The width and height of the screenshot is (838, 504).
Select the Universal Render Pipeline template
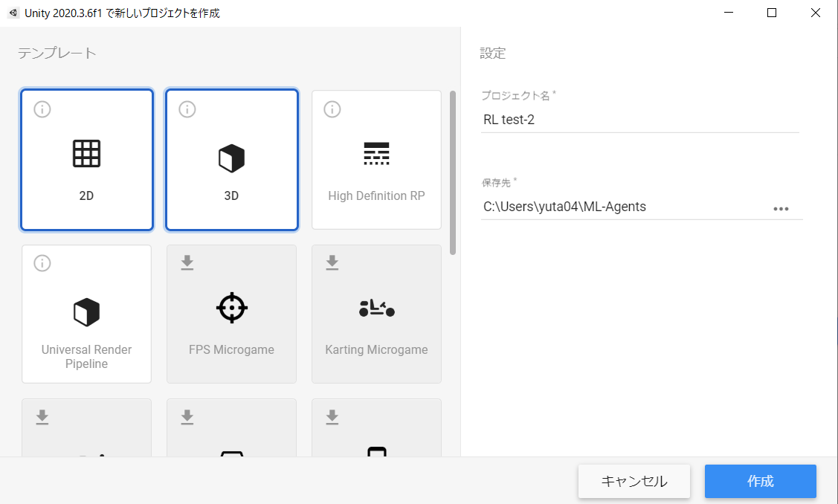[86, 313]
